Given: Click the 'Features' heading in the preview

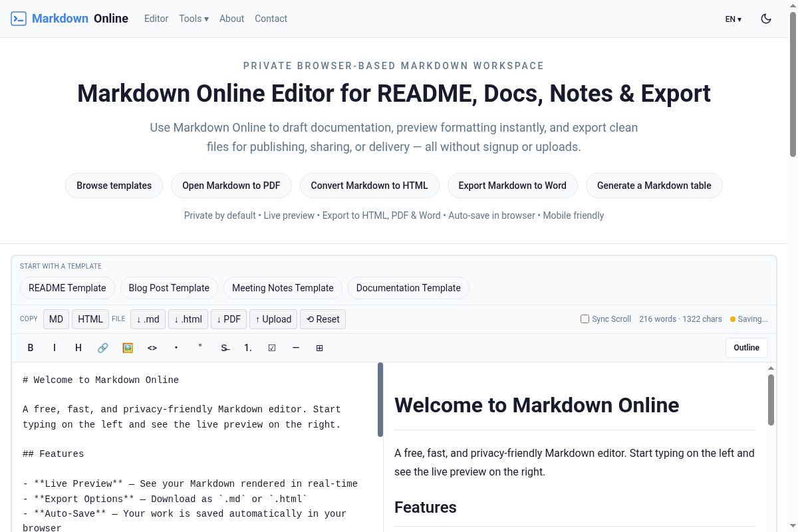Looking at the screenshot, I should click(426, 507).
